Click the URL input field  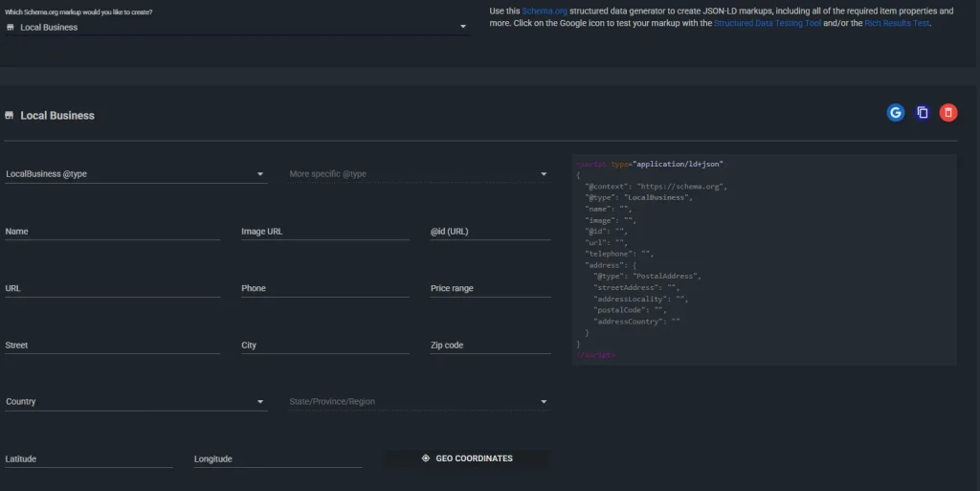coord(113,288)
